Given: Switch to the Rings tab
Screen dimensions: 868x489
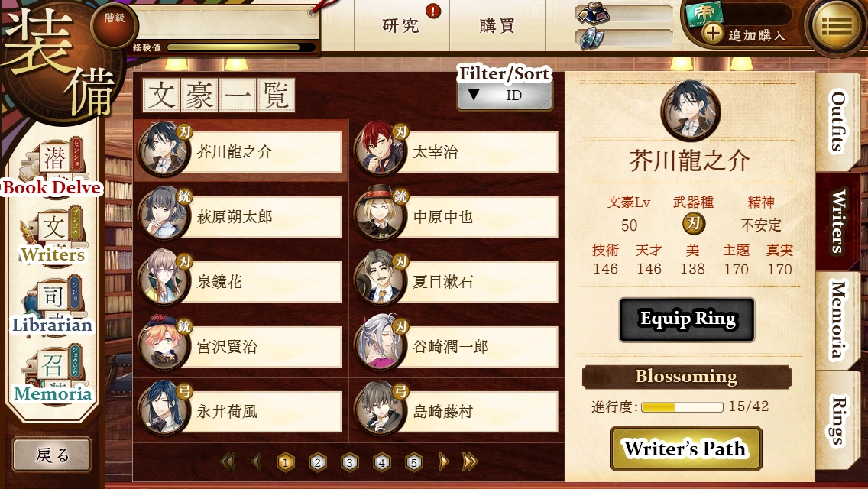Looking at the screenshot, I should [837, 421].
